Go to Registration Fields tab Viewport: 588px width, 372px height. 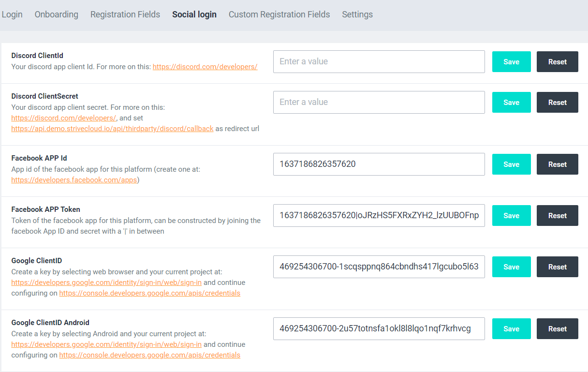125,15
